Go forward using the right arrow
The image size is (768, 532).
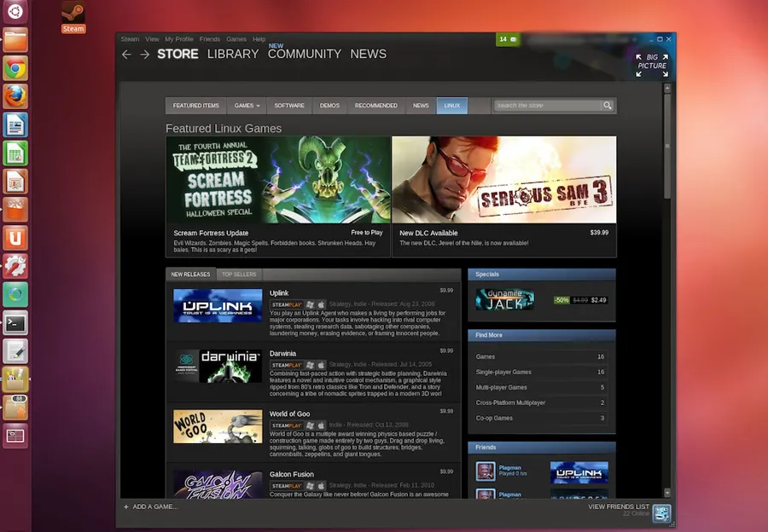click(144, 55)
